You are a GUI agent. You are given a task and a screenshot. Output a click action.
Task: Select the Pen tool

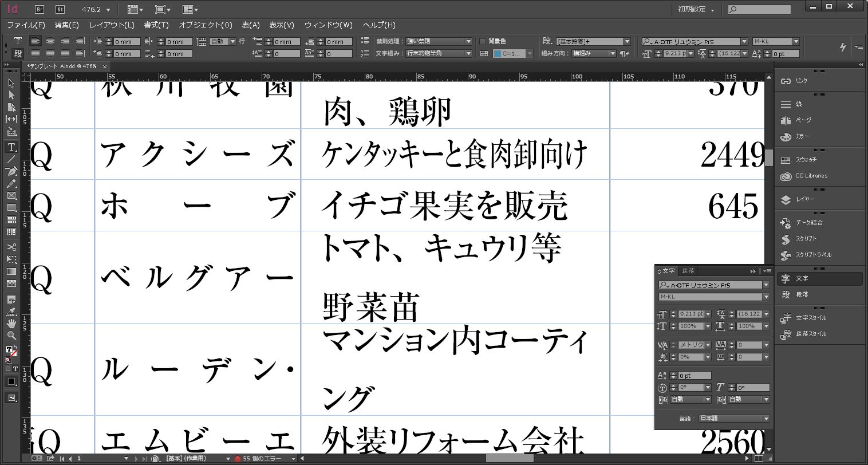11,171
